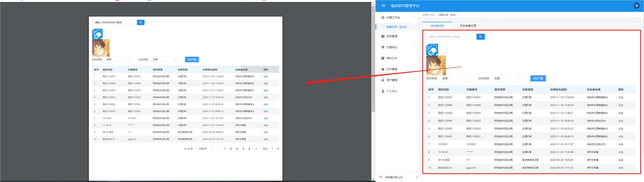Screen dimensions: 644x182
Task: Click the 资料汇总 sidebar icon
Action: pos(383,58)
